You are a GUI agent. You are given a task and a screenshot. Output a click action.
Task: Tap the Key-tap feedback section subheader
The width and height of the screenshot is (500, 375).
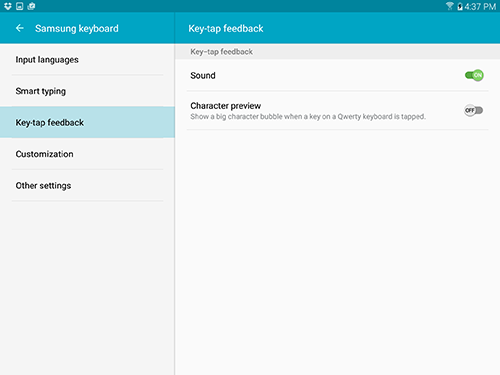tap(221, 52)
